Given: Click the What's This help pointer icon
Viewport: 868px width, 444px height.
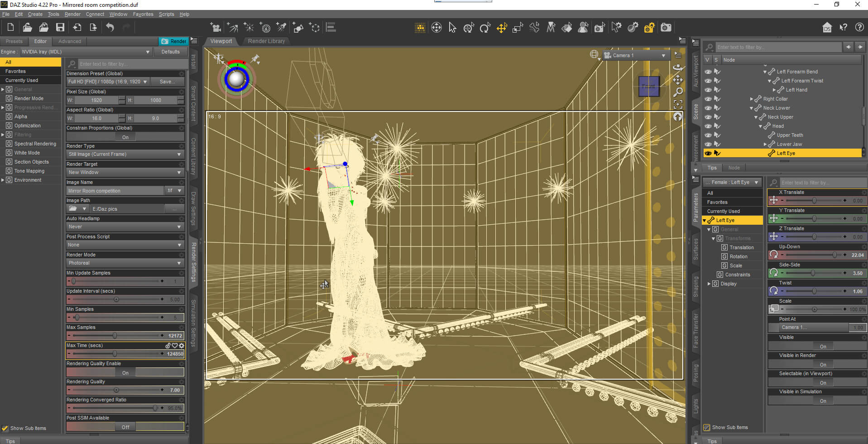Looking at the screenshot, I should point(843,27).
